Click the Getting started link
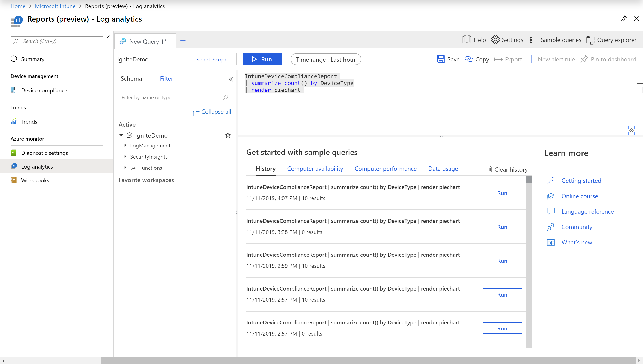The height and width of the screenshot is (364, 643). point(581,180)
